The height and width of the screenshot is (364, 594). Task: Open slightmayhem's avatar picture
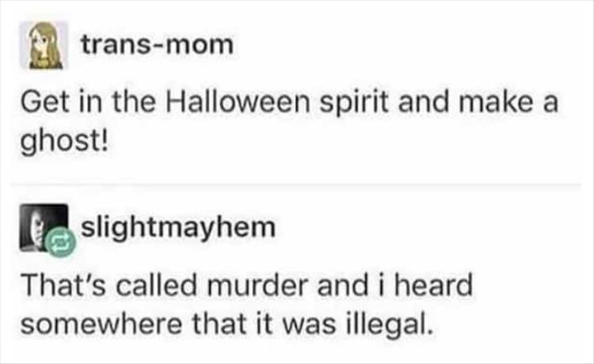click(44, 227)
